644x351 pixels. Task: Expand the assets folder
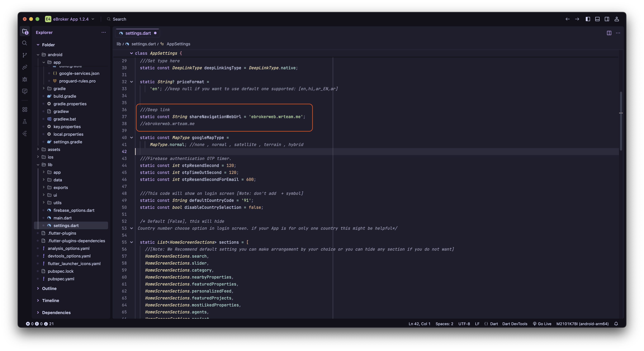[38, 149]
